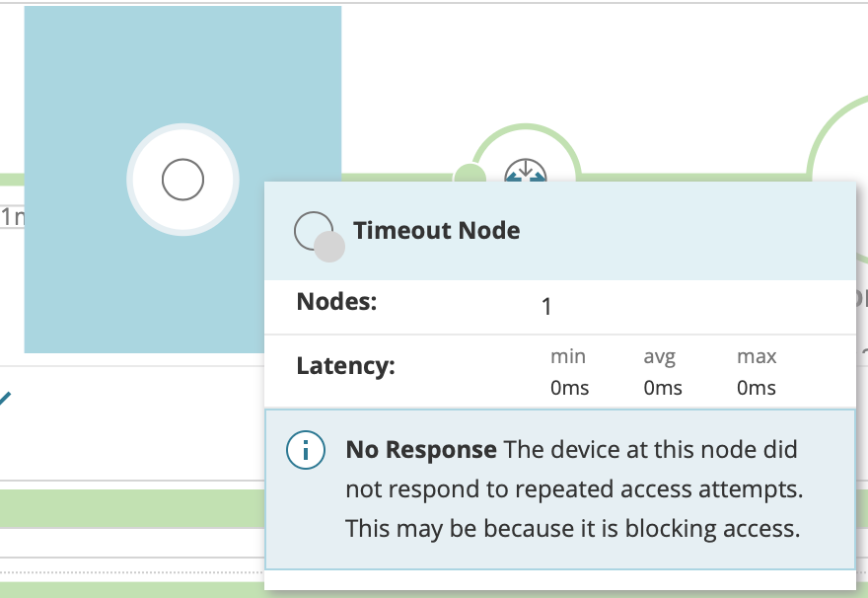This screenshot has height=598, width=868.
Task: Click the min 0ms latency value
Action: [x=569, y=387]
